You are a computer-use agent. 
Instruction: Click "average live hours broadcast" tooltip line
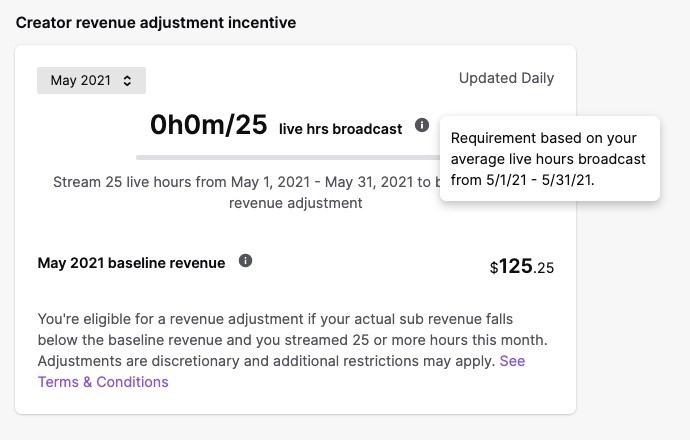(x=548, y=159)
